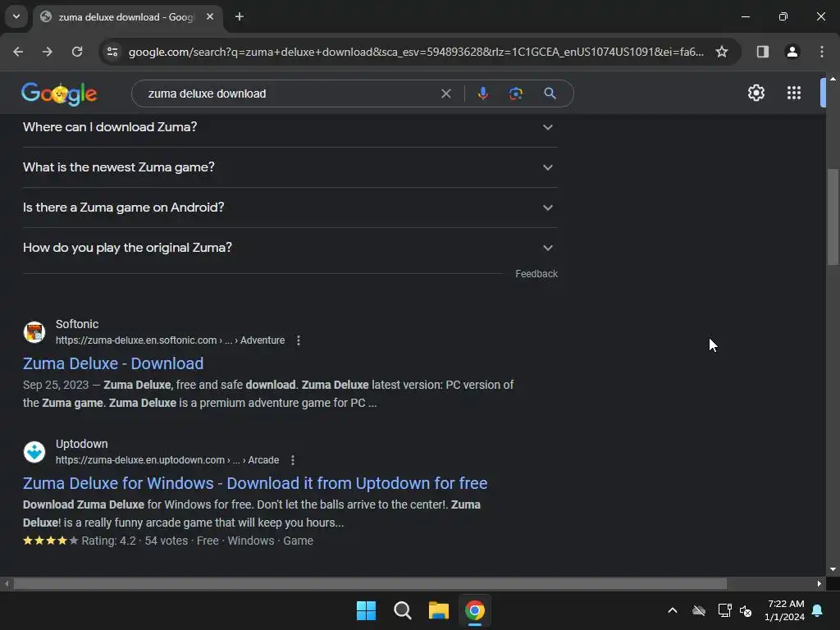
Task: Click the muted volume tray icon
Action: pyautogui.click(x=745, y=610)
